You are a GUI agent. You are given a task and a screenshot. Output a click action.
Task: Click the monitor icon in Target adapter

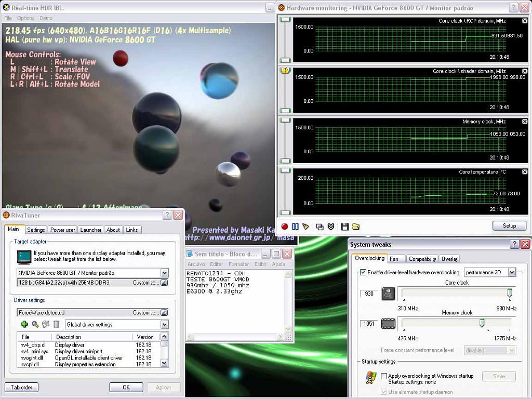(x=24, y=257)
